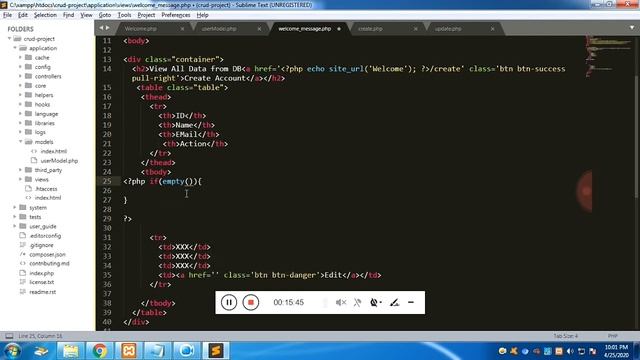This screenshot has width=640, height=360.
Task: Open the Project menu
Action: (x=146, y=15)
